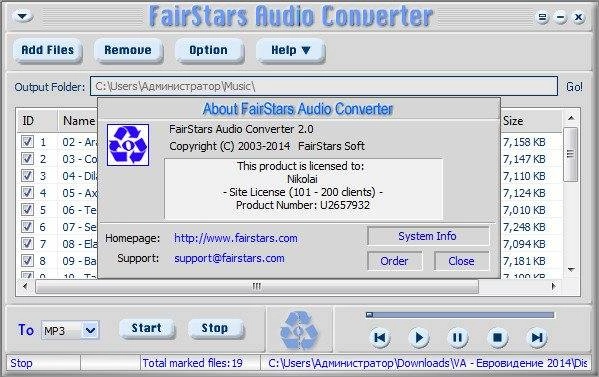The width and height of the screenshot is (599, 377).
Task: Sort by the Size column header
Action: point(531,121)
